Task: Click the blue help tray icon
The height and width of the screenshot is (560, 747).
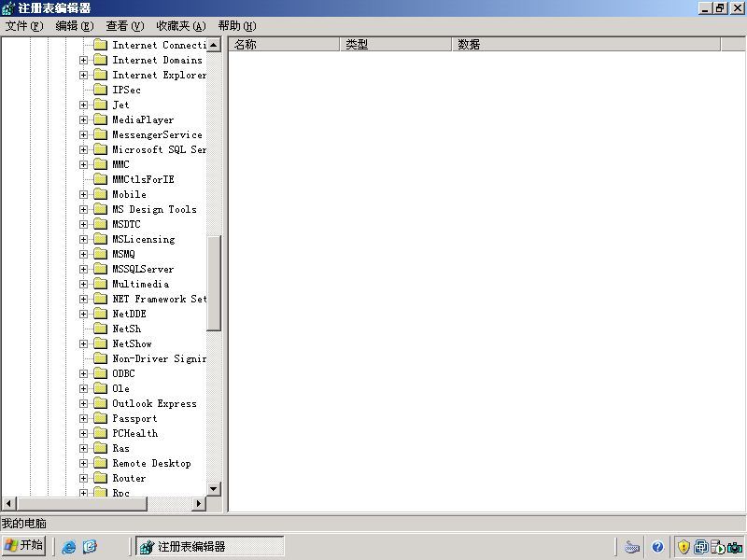Action: point(657,547)
